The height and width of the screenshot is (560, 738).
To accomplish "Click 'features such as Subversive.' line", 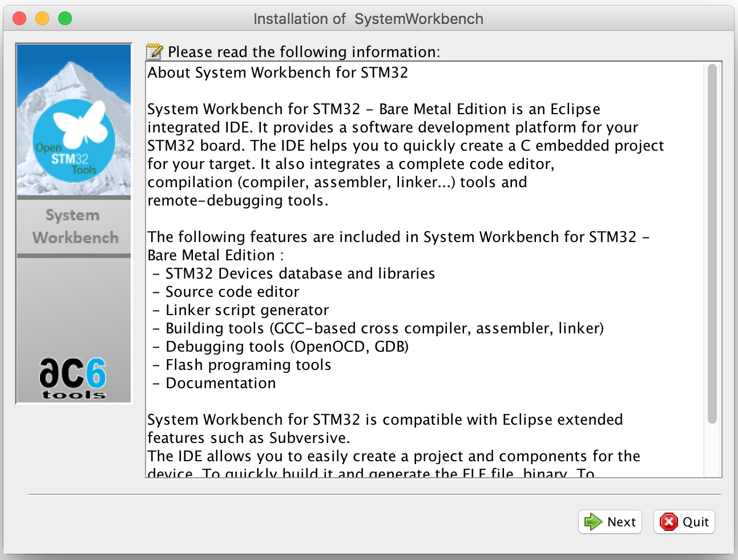I will (x=249, y=438).
